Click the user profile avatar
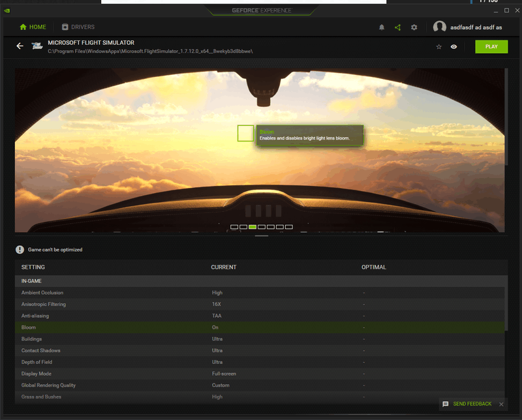 pyautogui.click(x=439, y=27)
